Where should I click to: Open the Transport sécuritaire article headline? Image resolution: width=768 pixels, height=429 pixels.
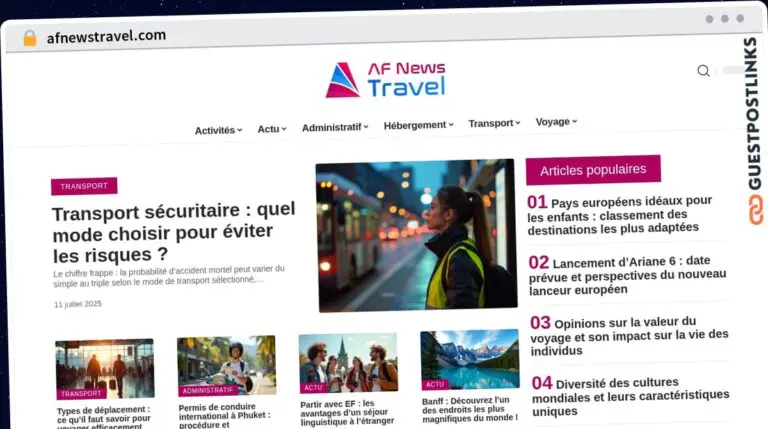[174, 232]
